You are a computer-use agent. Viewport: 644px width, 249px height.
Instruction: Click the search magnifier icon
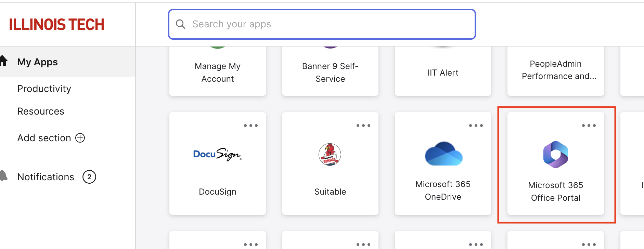tap(180, 24)
